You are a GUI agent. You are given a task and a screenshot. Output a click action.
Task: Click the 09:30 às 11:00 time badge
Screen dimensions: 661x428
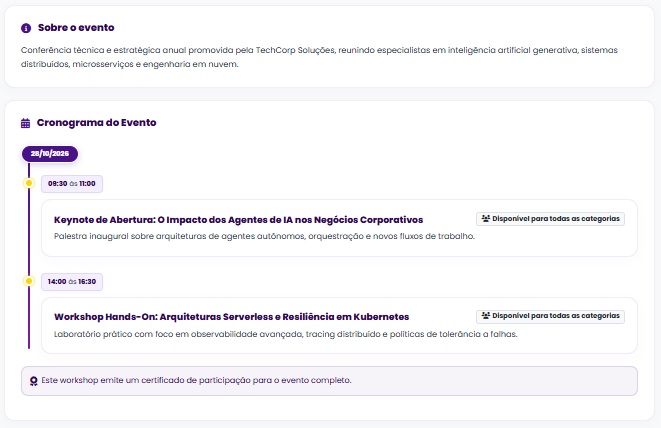(x=72, y=184)
